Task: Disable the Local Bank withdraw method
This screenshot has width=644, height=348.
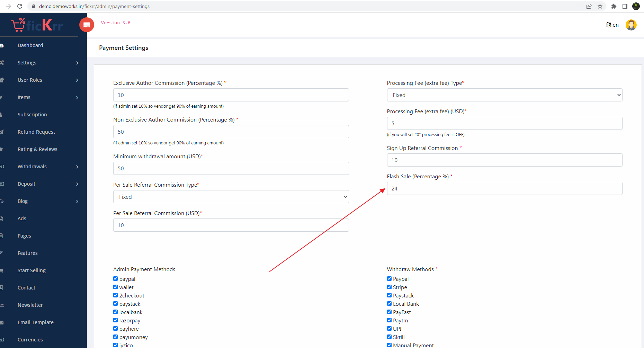Action: (390, 304)
